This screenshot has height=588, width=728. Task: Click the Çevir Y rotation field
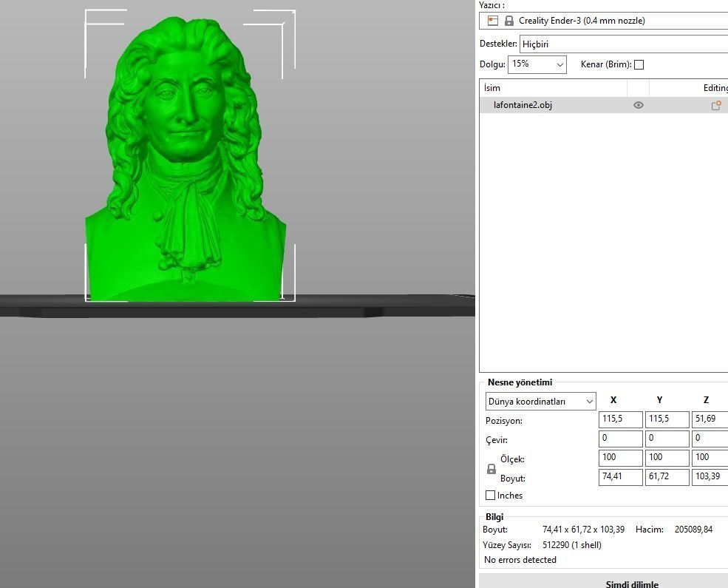pyautogui.click(x=667, y=439)
